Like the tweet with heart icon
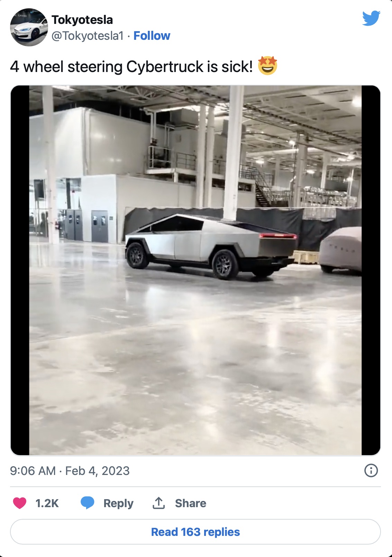 [x=20, y=503]
